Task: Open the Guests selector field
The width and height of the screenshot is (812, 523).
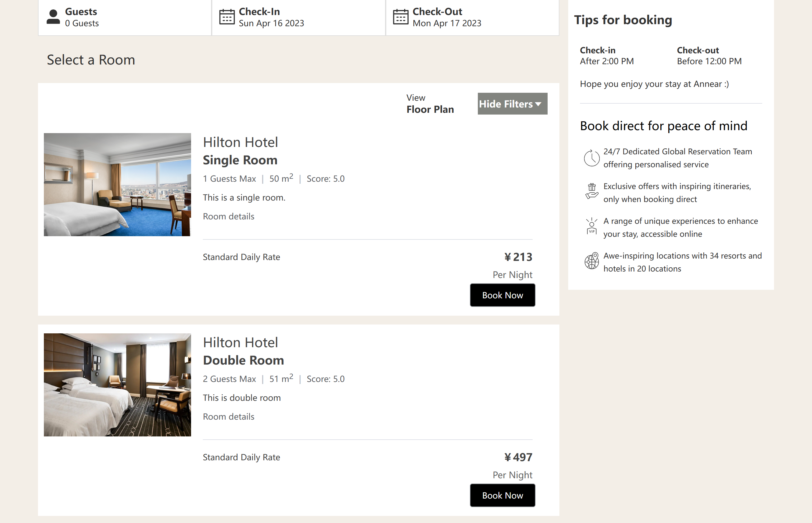Action: (125, 18)
